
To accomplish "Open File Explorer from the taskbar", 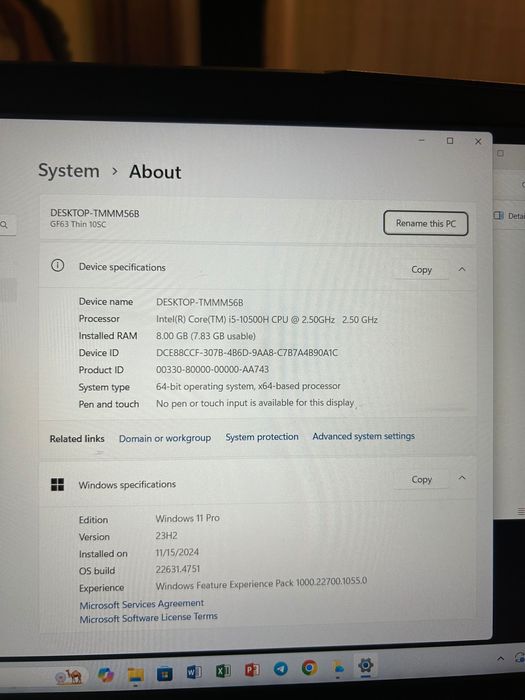I will [x=135, y=675].
